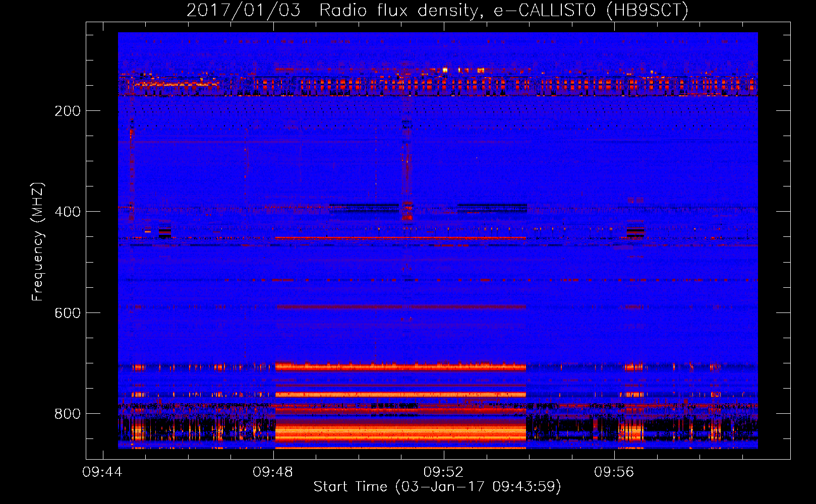This screenshot has width=816, height=504.
Task: Select the "Frequency (MHZ)" axis label
Action: pos(38,242)
